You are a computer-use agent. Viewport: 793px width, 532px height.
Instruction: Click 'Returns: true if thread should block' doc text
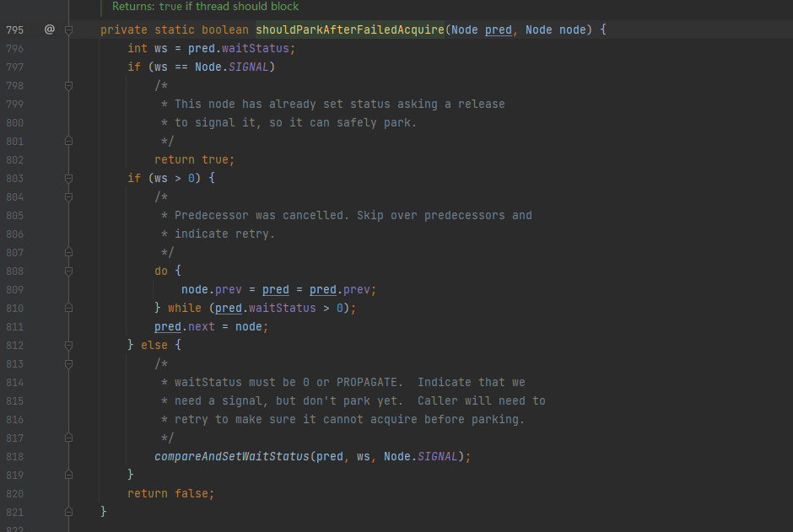click(x=205, y=6)
